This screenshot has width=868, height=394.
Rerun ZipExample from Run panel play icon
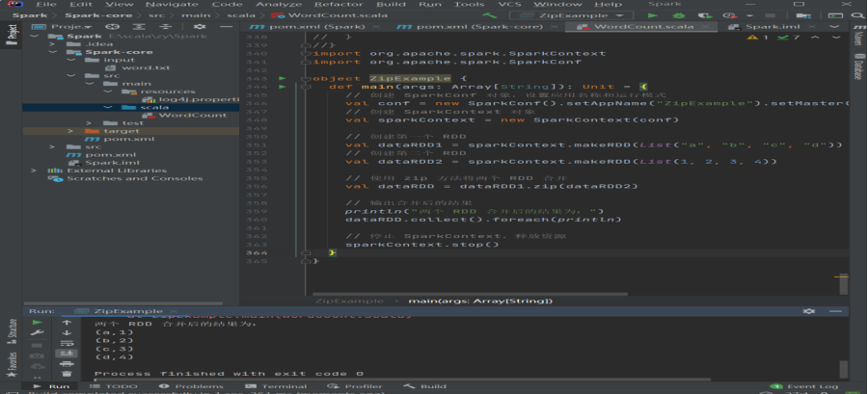point(37,322)
